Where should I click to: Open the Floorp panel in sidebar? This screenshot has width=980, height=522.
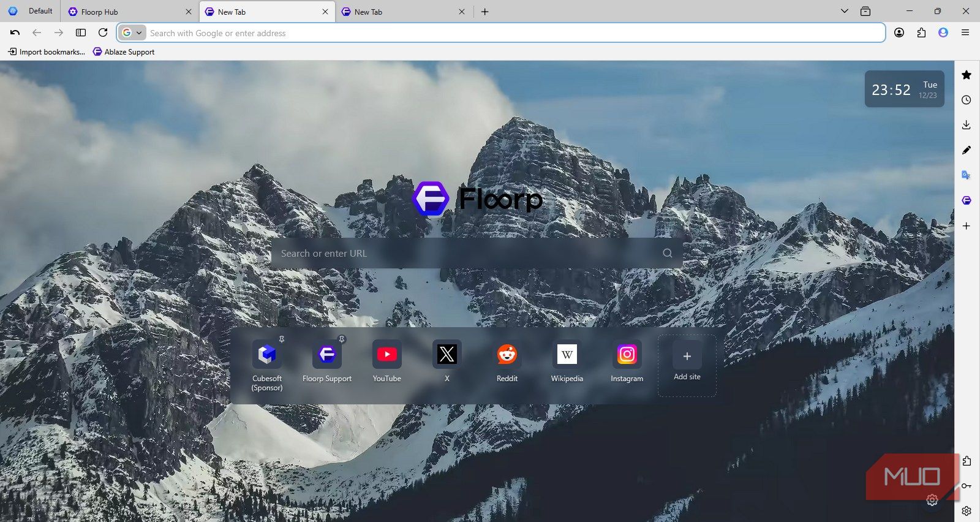[x=967, y=200]
